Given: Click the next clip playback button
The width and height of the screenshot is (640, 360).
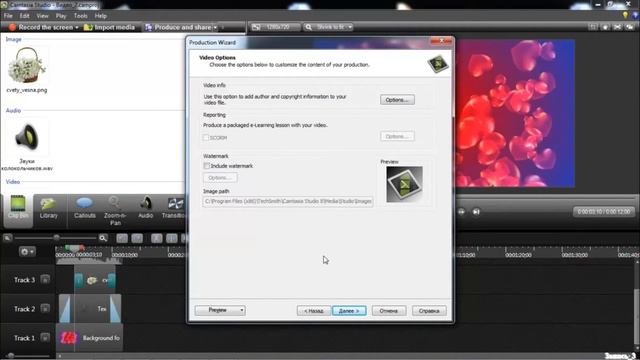Looking at the screenshot, I should point(476,211).
